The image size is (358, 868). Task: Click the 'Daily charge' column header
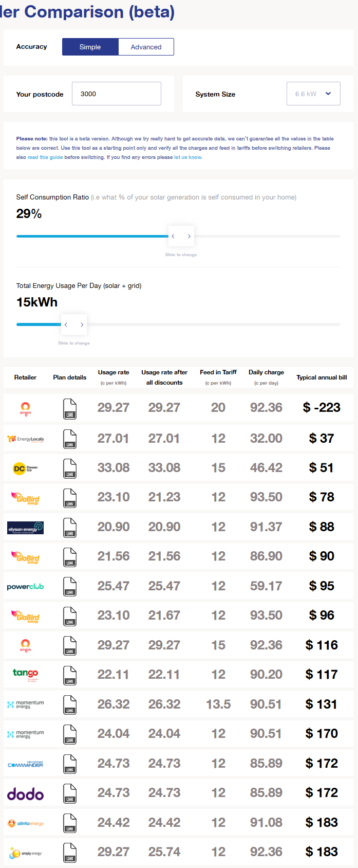[x=266, y=377]
